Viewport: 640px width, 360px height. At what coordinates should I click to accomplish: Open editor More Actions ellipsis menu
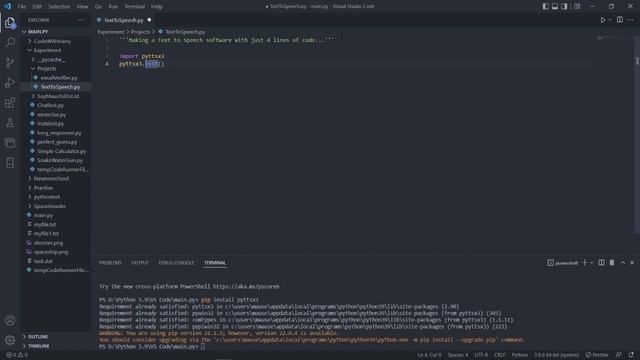click(x=631, y=20)
